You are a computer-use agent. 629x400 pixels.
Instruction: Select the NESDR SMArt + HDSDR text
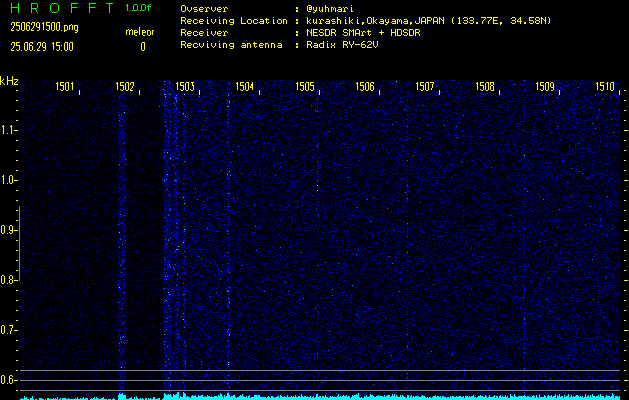point(363,33)
